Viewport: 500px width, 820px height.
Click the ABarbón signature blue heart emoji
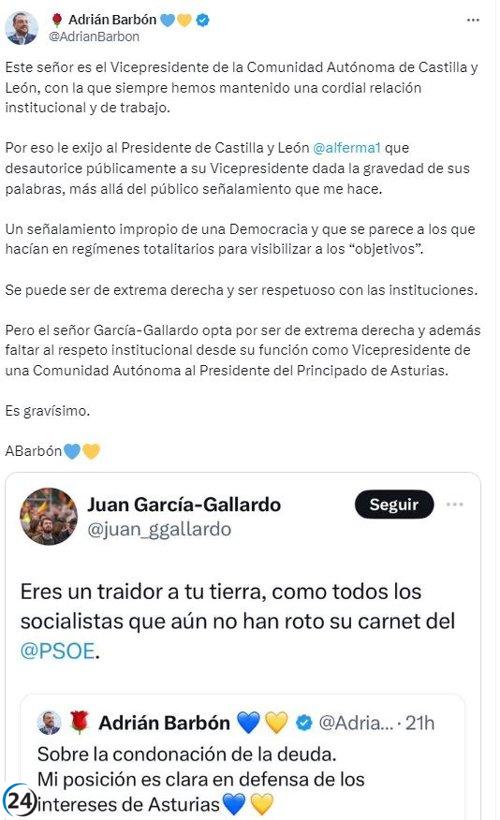(x=72, y=451)
